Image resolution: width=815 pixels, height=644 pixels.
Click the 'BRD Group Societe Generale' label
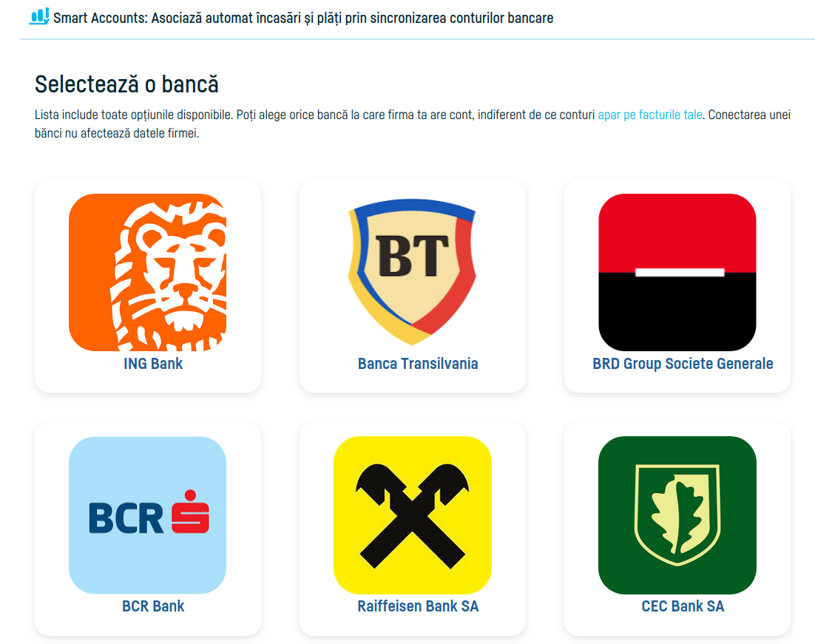point(683,364)
